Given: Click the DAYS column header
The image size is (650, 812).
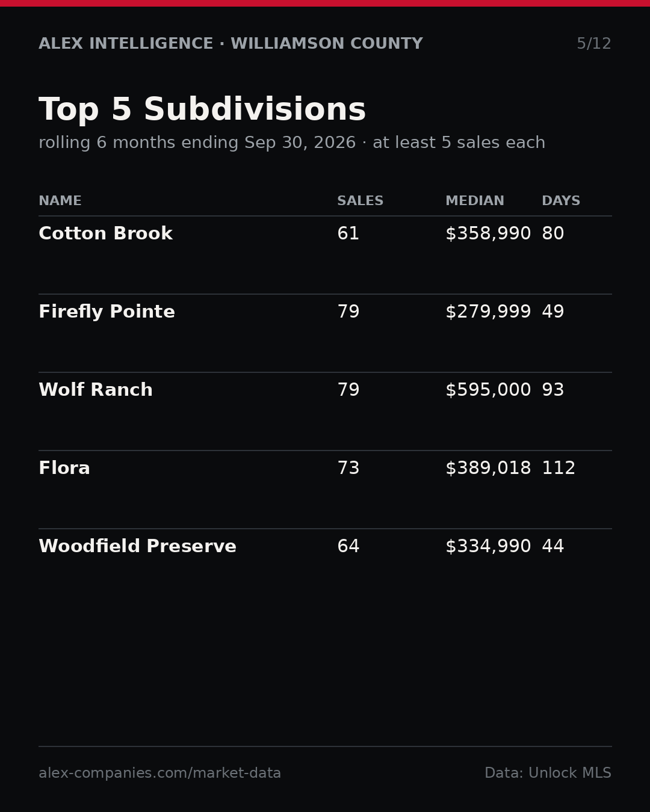Looking at the screenshot, I should 561,201.
